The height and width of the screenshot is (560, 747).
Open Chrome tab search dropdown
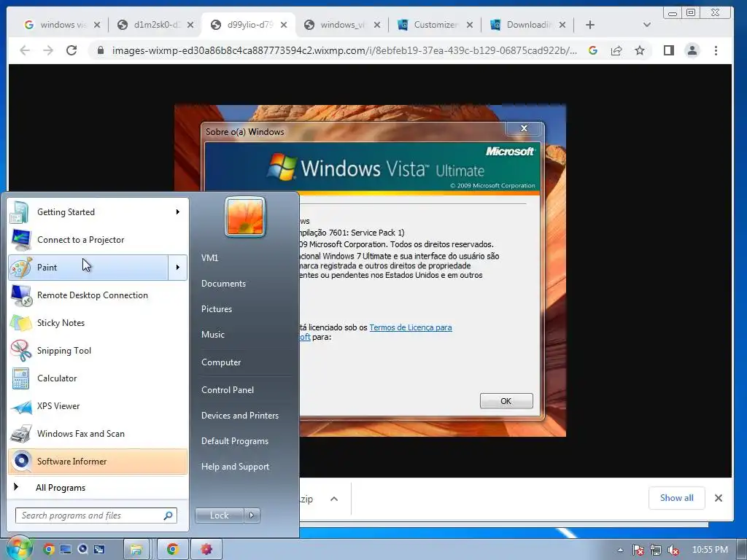pos(646,25)
